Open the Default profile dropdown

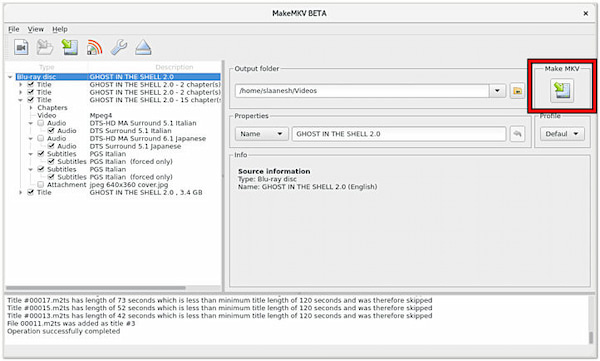click(562, 134)
